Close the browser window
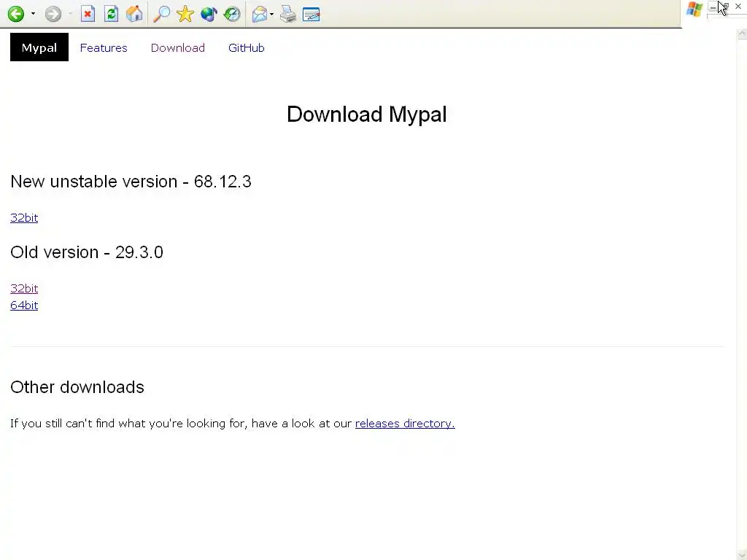This screenshot has width=747, height=560. pyautogui.click(x=738, y=7)
